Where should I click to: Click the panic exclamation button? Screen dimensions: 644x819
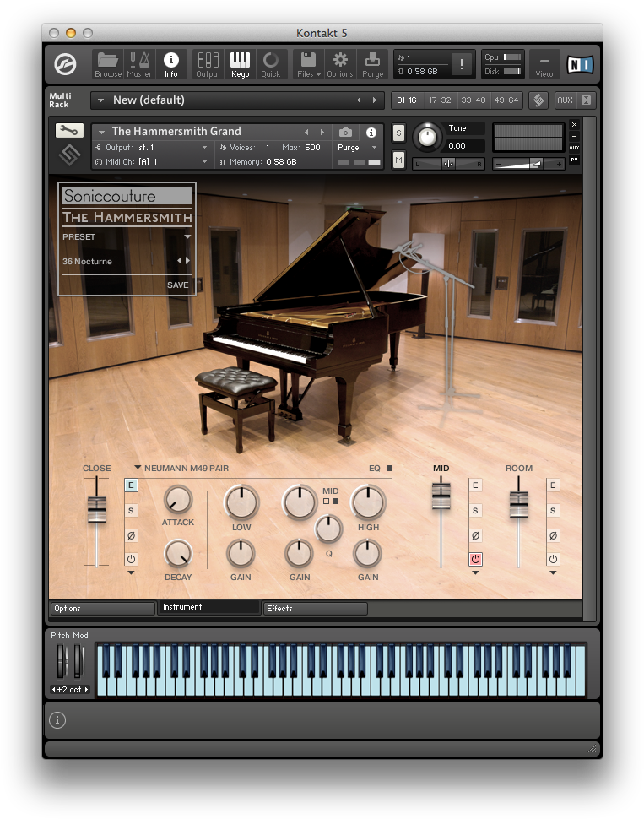[461, 64]
